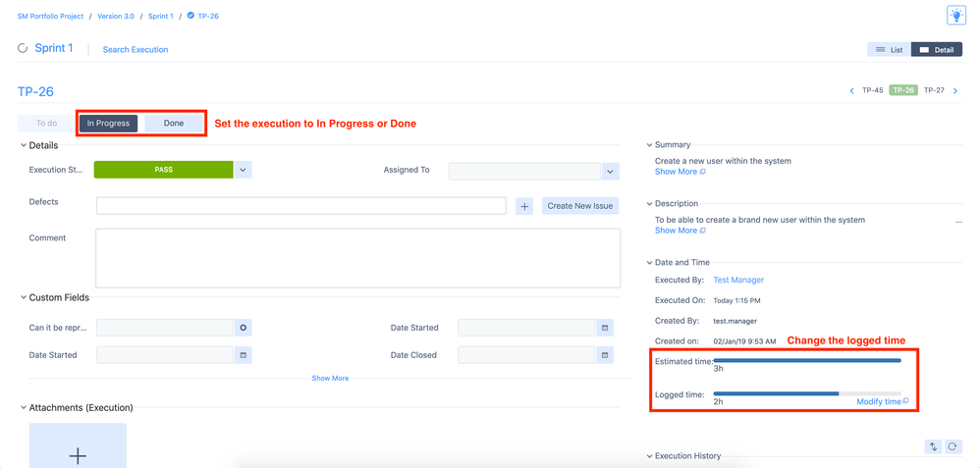Jump to execution TP-27

click(934, 90)
